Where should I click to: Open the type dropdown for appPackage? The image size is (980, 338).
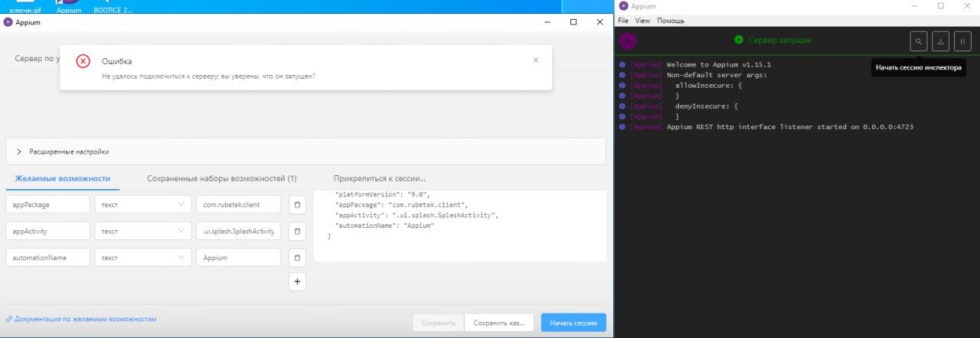point(142,205)
